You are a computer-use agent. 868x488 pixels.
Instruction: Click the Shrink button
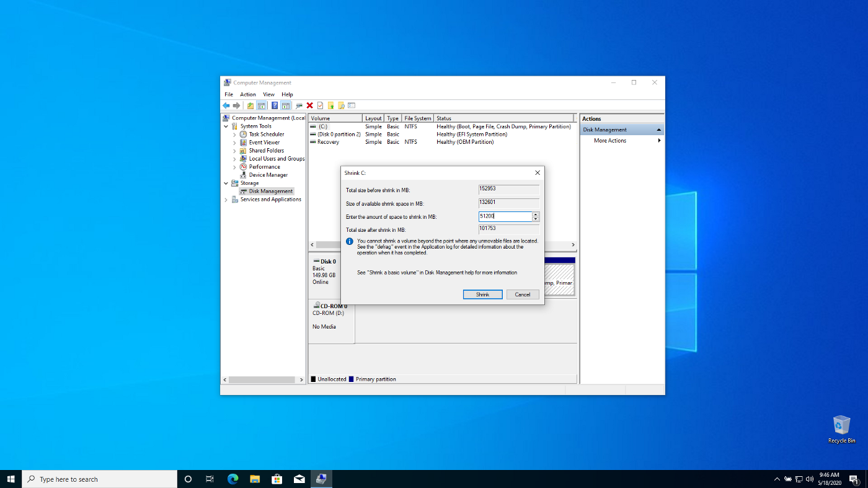(483, 295)
